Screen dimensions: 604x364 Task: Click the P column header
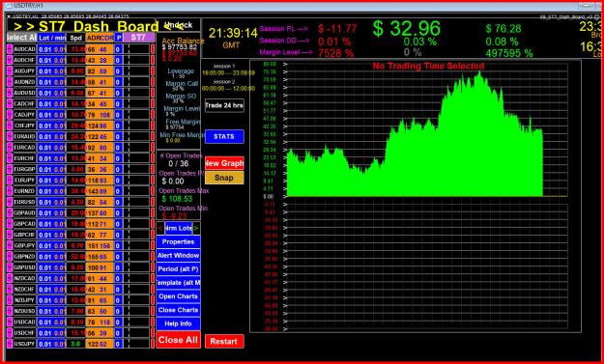tap(119, 38)
